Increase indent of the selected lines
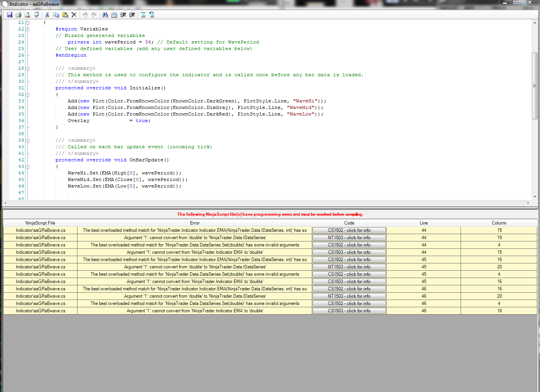Image resolution: width=540 pixels, height=392 pixels. tap(132, 15)
